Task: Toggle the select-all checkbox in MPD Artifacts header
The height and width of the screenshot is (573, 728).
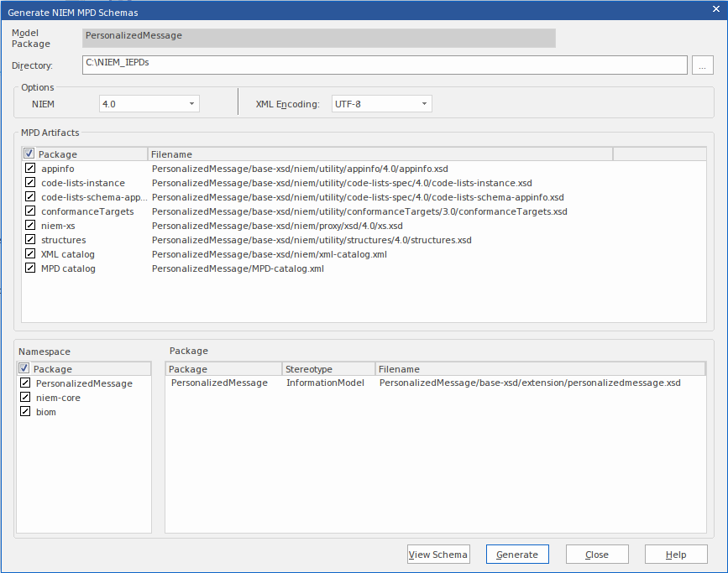Action: (29, 154)
